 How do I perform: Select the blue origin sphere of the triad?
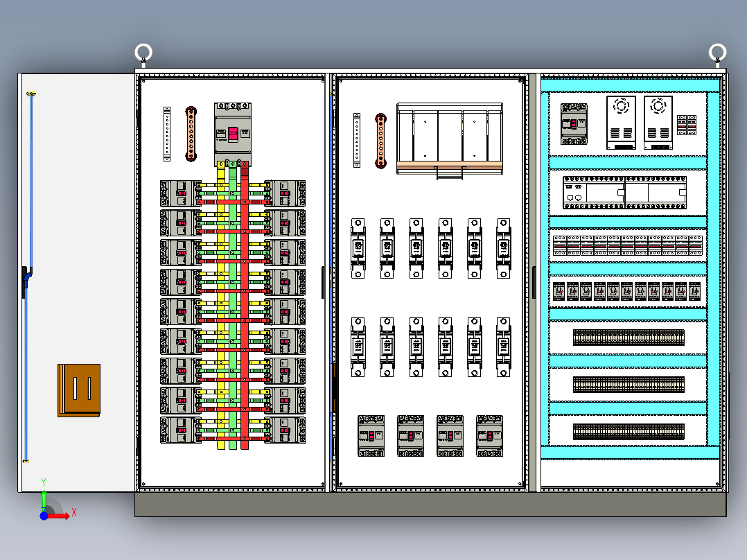pos(44,516)
